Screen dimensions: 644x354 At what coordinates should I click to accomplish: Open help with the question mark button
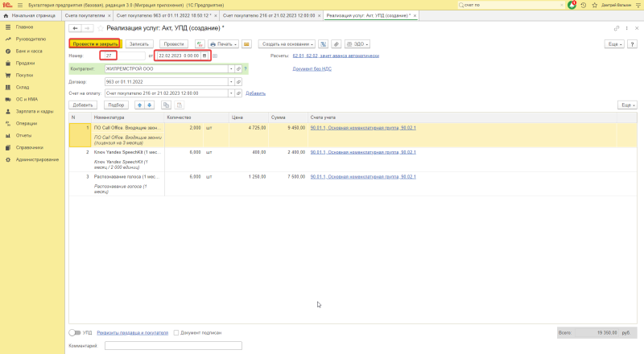click(x=632, y=44)
